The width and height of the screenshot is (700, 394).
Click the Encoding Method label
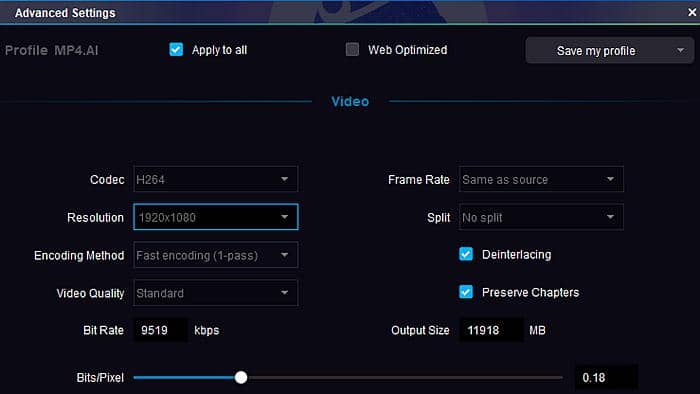[x=79, y=255]
